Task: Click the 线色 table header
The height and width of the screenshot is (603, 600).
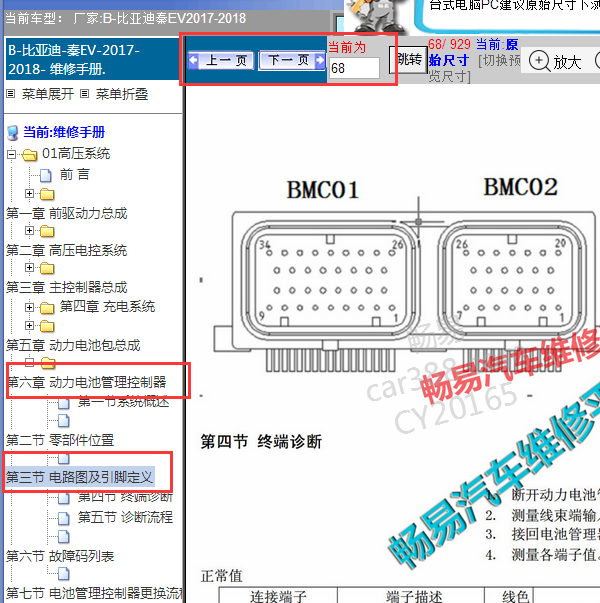Action: coord(515,596)
